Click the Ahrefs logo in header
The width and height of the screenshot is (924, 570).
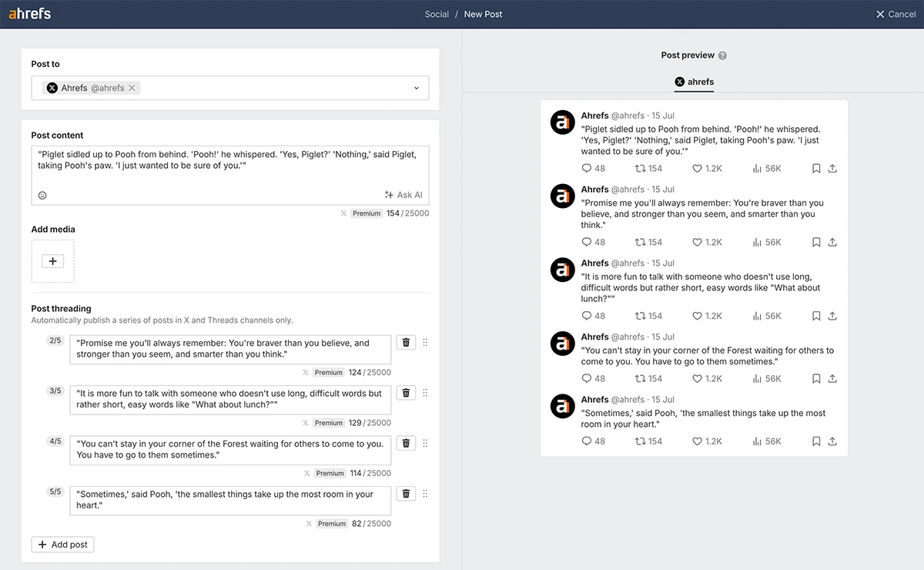29,14
